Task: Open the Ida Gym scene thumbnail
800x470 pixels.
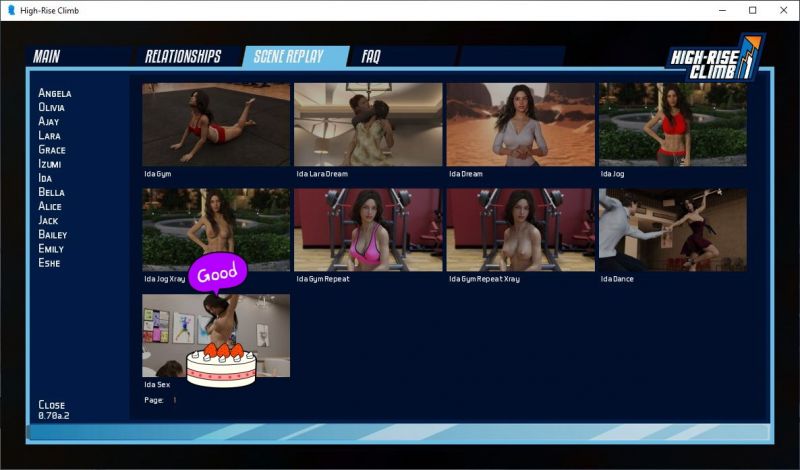Action: pos(216,125)
